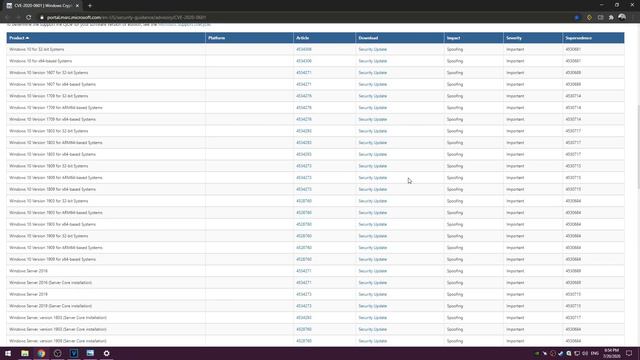Viewport: 640px width, 360px height.
Task: Click supersedence value in Windows Server 2016 row
Action: coord(573,271)
